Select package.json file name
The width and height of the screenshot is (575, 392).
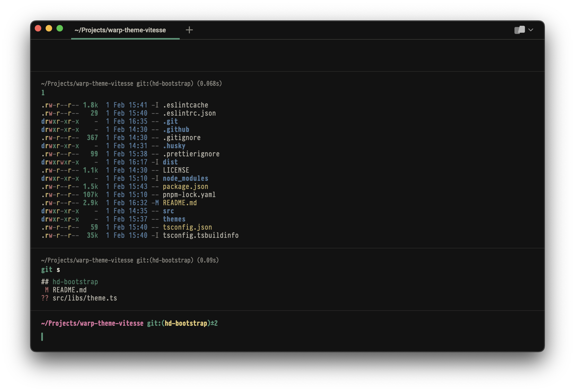click(x=186, y=186)
